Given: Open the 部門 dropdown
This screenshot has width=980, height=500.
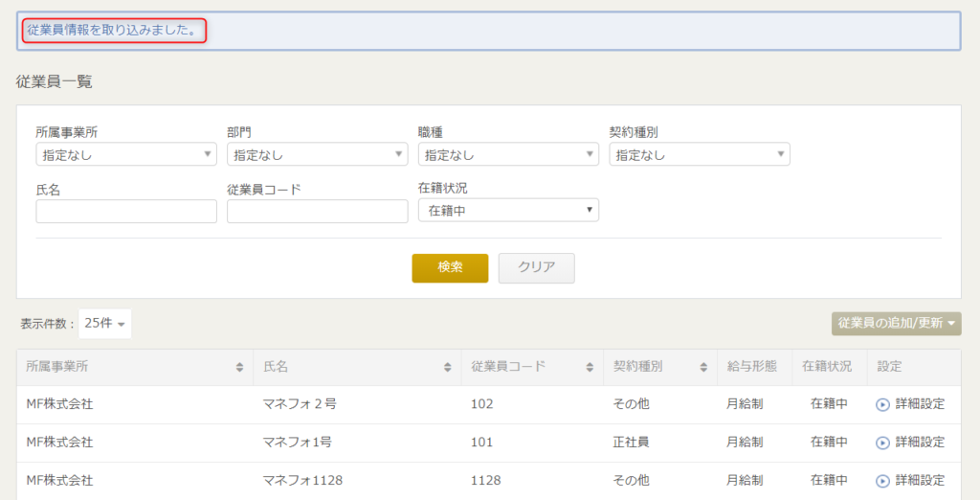Looking at the screenshot, I should tap(318, 154).
